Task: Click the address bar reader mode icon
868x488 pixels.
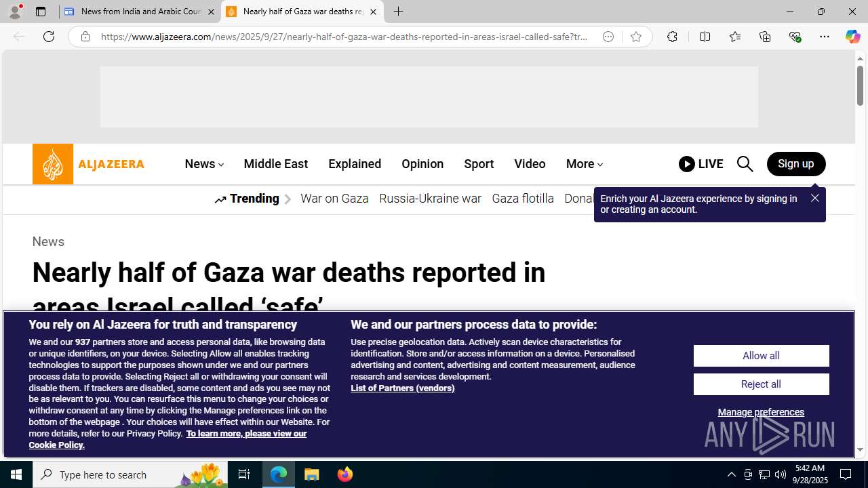Action: coord(608,37)
